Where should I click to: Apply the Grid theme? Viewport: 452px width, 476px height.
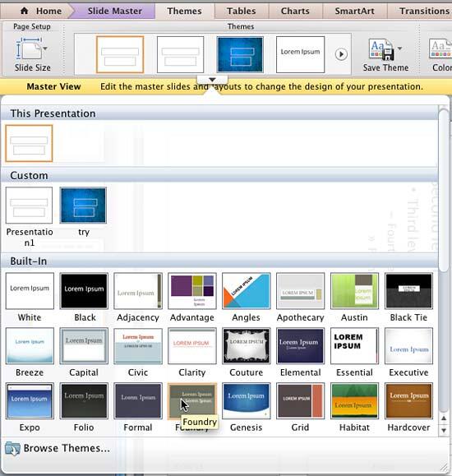coord(300,400)
